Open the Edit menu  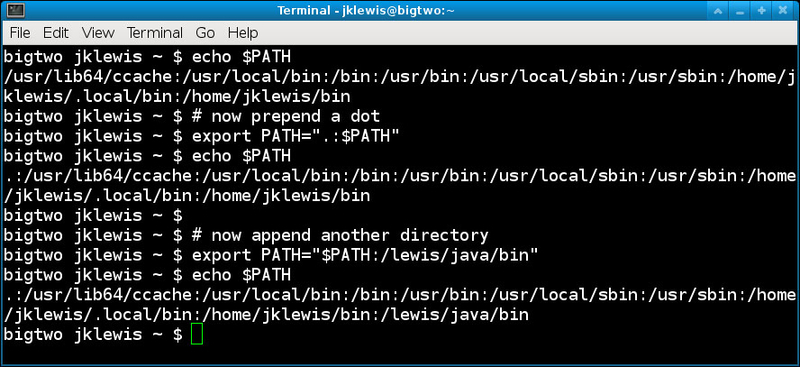tap(56, 33)
